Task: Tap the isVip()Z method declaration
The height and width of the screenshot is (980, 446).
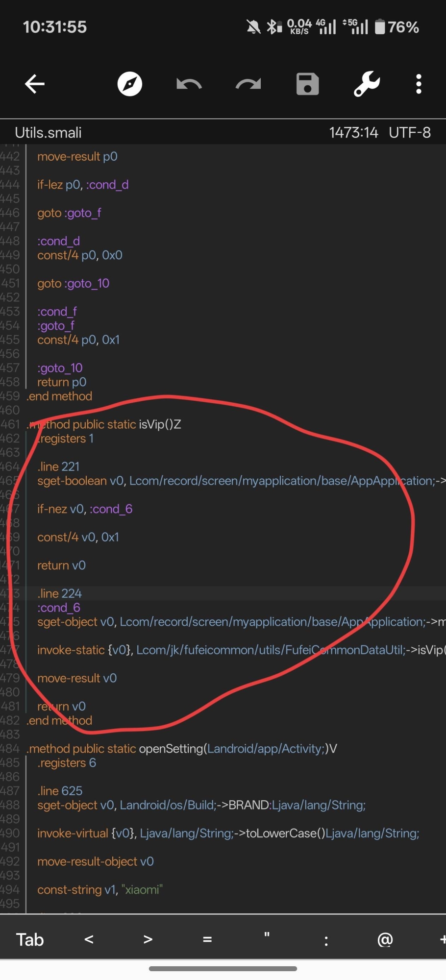Action: (x=104, y=424)
